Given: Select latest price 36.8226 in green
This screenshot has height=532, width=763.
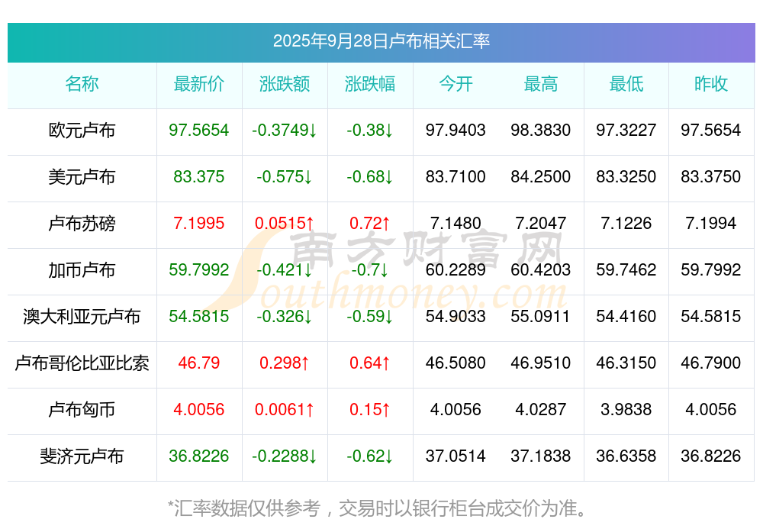Looking at the screenshot, I should [199, 456].
